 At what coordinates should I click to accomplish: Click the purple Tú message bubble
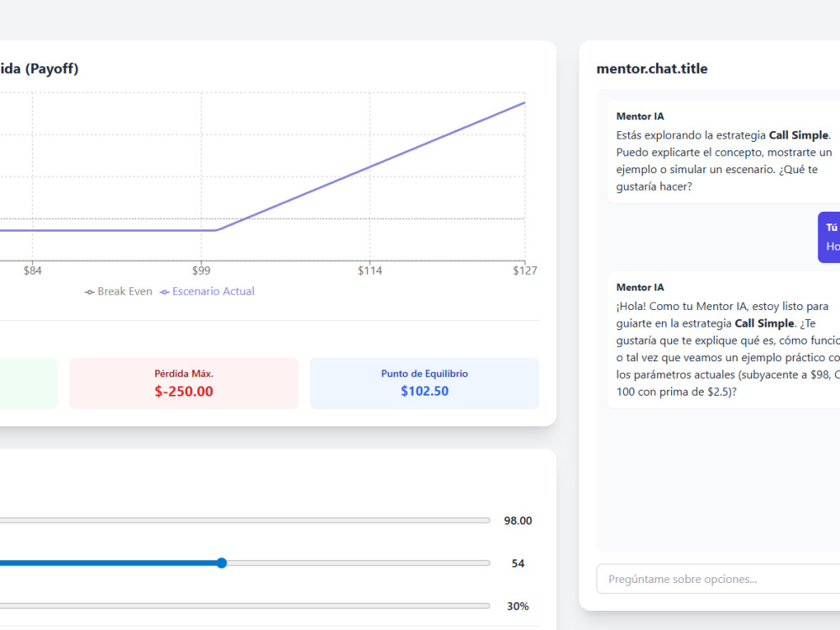click(x=829, y=238)
